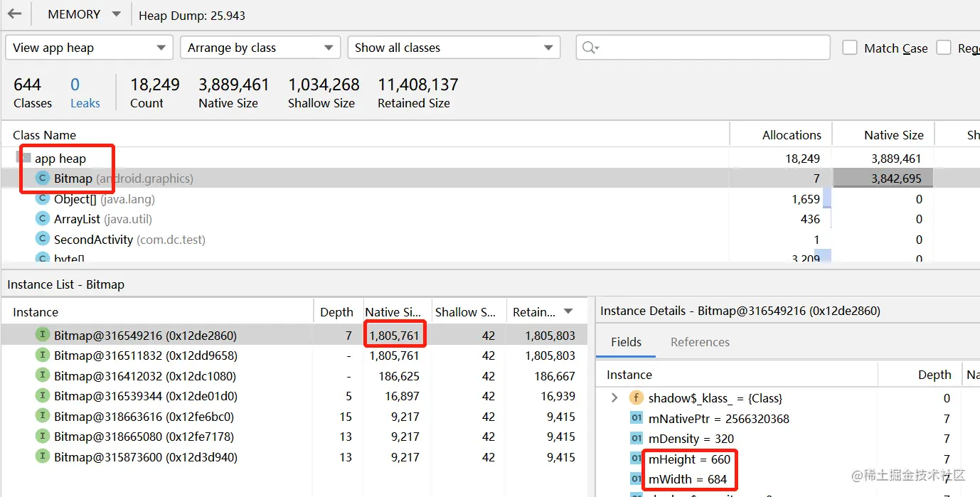Select instance Bitmap@318665080
Viewport: 980px width, 497px height.
[294, 437]
